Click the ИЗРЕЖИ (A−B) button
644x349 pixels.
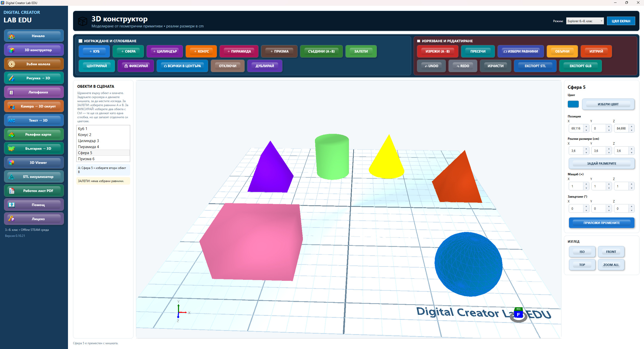coord(438,51)
